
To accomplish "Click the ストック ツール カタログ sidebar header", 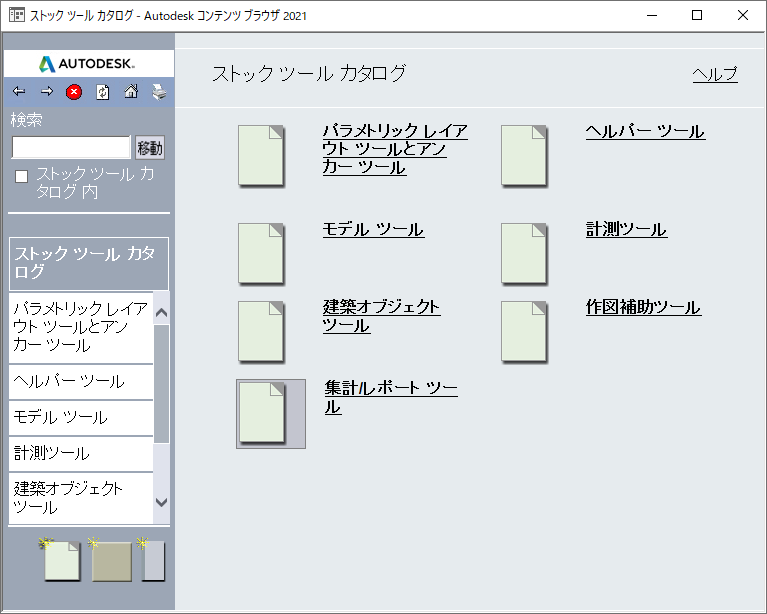I will (89, 263).
